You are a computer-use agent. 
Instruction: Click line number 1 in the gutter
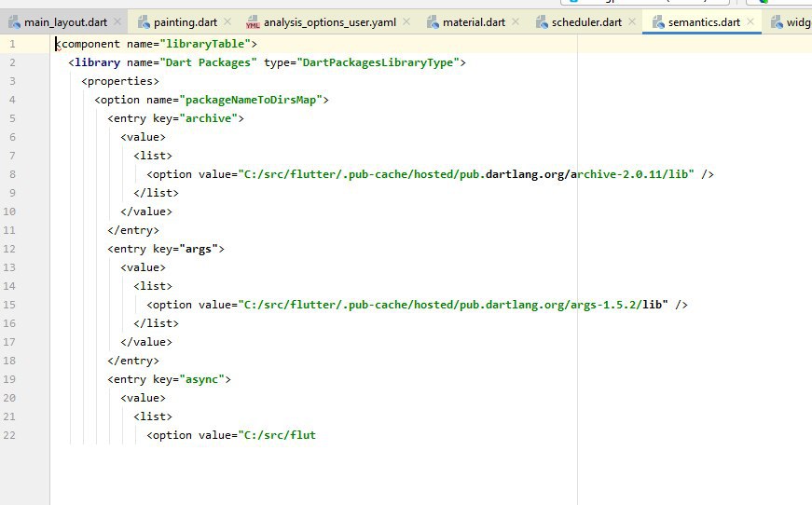[12, 44]
